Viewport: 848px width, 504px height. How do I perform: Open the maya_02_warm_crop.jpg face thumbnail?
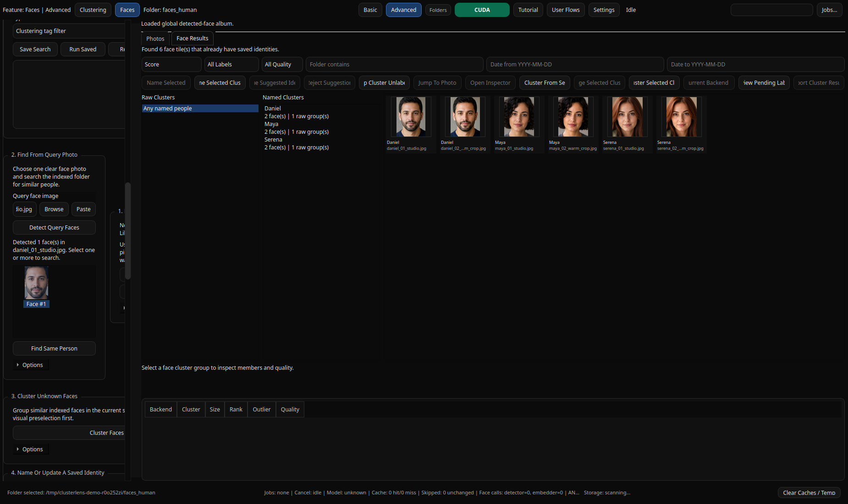[573, 117]
